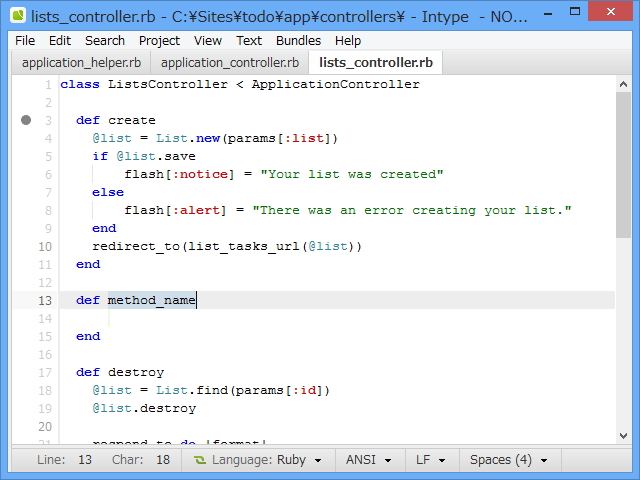
Task: Open the Bundles menu
Action: coord(298,41)
